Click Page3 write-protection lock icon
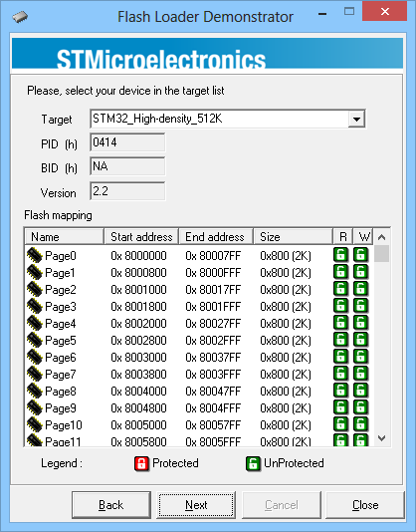416x532 pixels. 360,306
